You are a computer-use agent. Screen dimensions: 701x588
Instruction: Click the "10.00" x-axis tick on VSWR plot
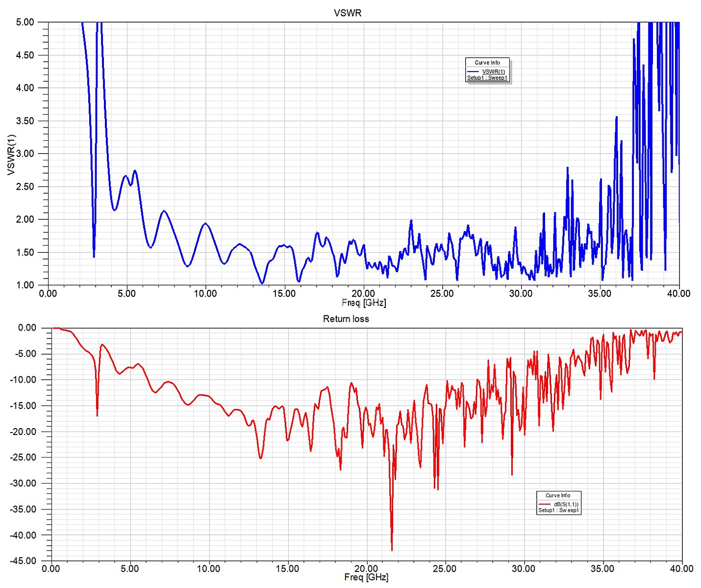205,294
